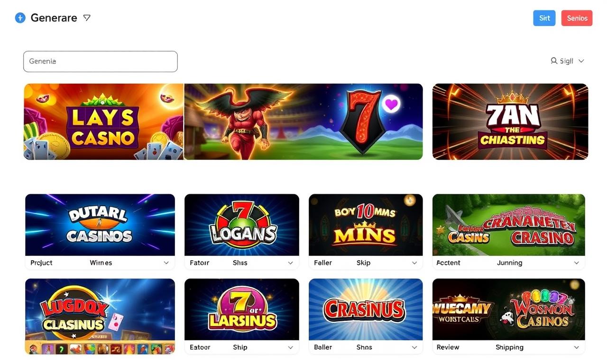The image size is (607, 364).
Task: Open the Zan The Chiasting banner
Action: click(510, 122)
